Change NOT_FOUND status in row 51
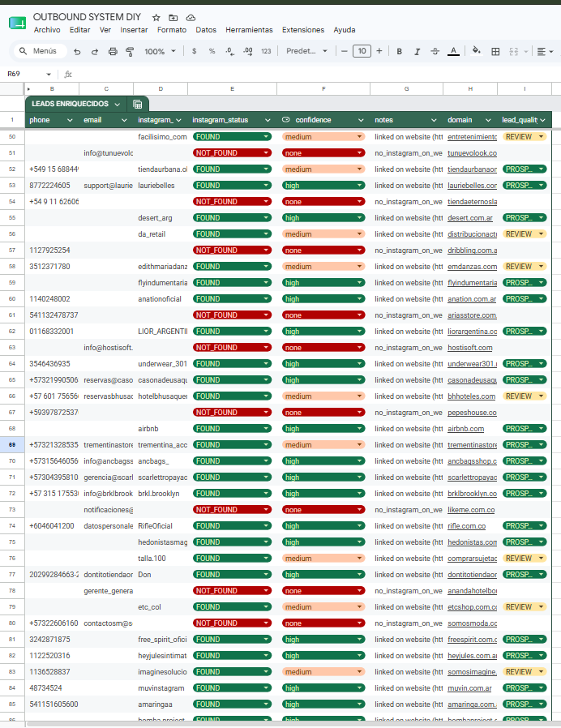The image size is (561, 728). pyautogui.click(x=232, y=153)
